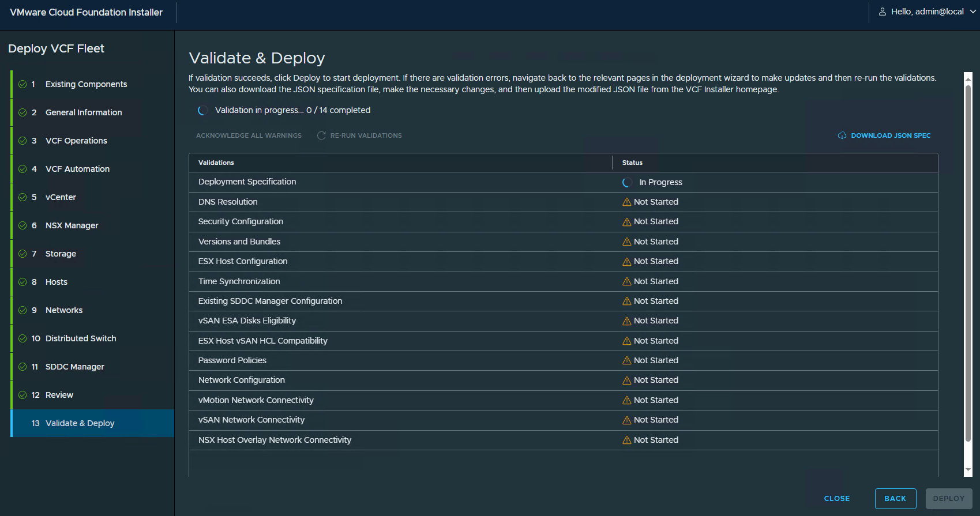Click the General Information completed check icon

22,112
